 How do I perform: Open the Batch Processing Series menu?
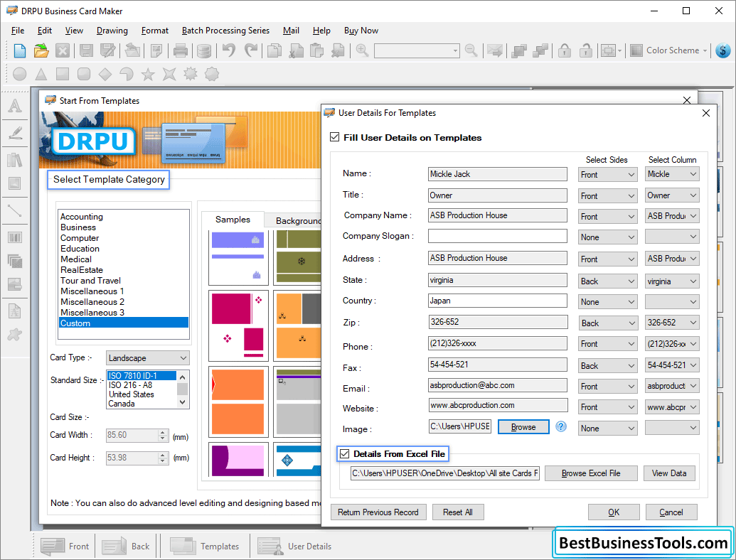pos(225,31)
